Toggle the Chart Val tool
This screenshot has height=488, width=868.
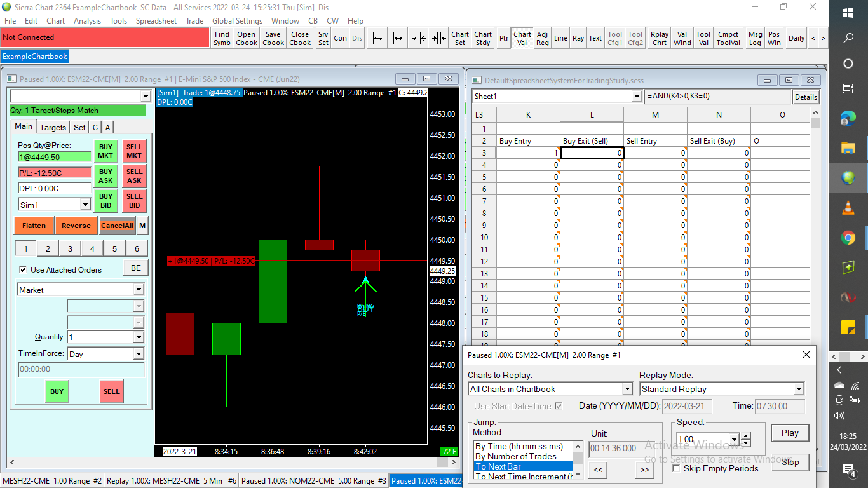click(522, 38)
